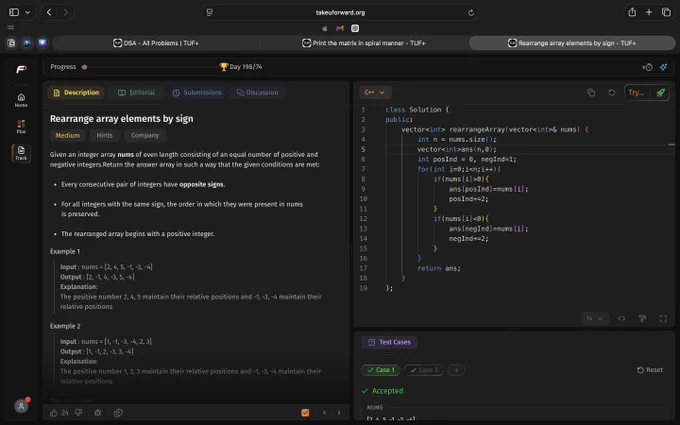The image size is (680, 425).
Task: Open editor theme paint icon
Action: point(642,318)
